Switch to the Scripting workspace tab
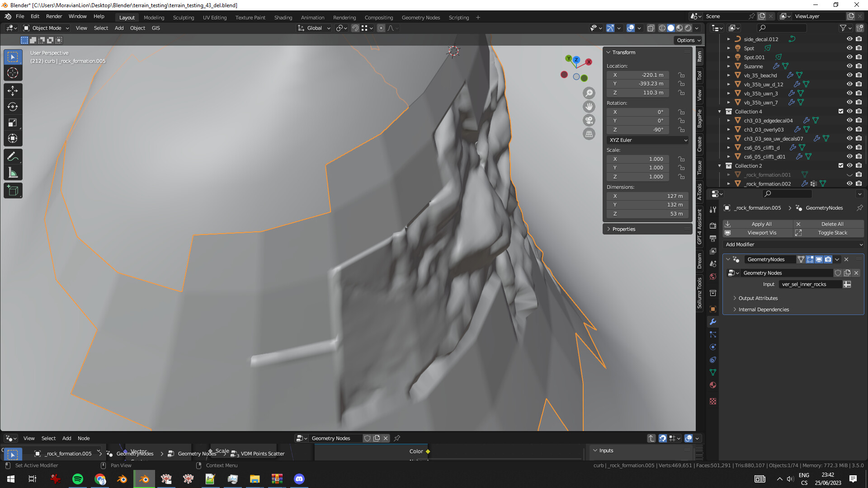The image size is (868, 488). pyautogui.click(x=458, y=18)
